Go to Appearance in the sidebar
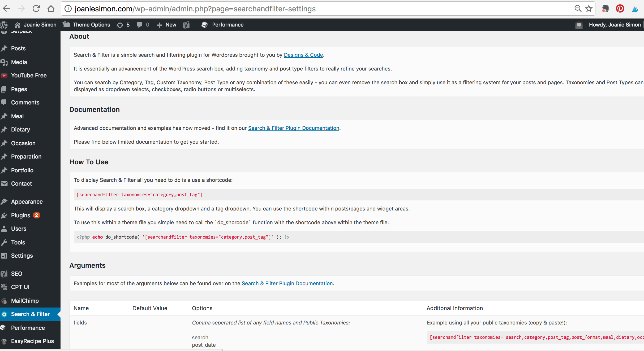 pyautogui.click(x=27, y=201)
